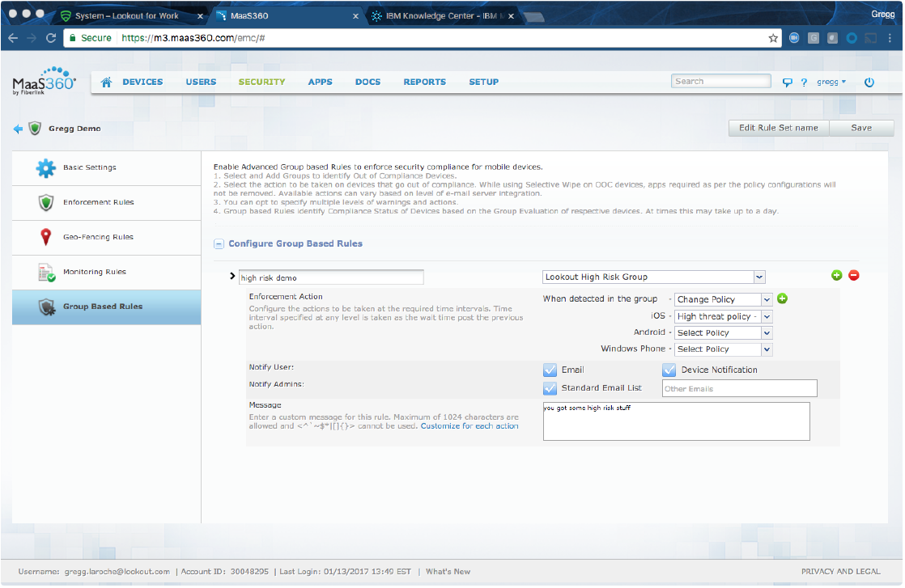Click the Edit Rule Set name button
This screenshot has height=588, width=905.
[x=778, y=128]
